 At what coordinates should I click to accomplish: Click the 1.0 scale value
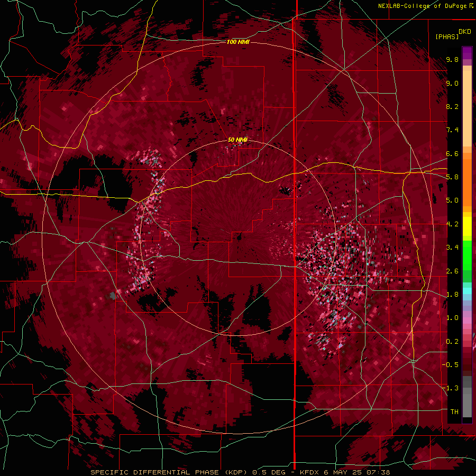[452, 318]
